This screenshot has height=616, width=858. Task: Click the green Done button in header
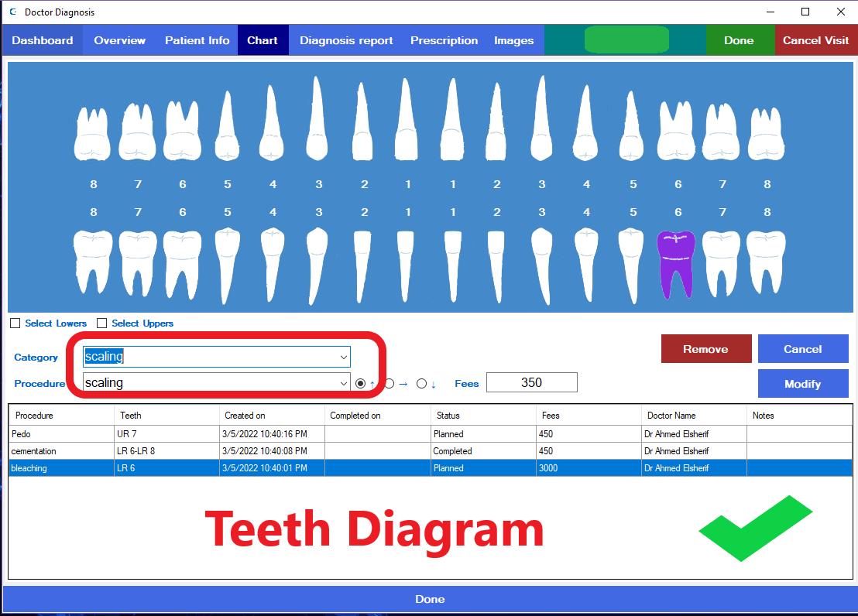point(740,40)
